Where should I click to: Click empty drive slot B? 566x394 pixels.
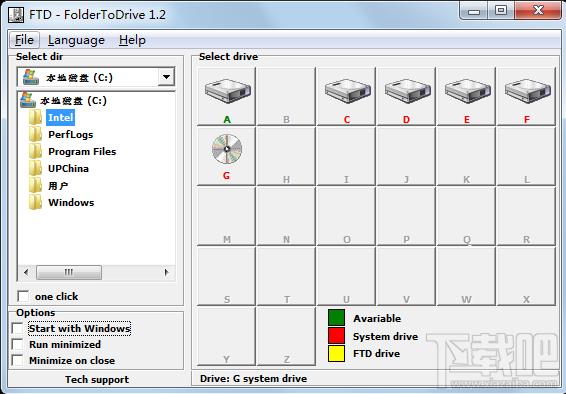click(x=286, y=96)
